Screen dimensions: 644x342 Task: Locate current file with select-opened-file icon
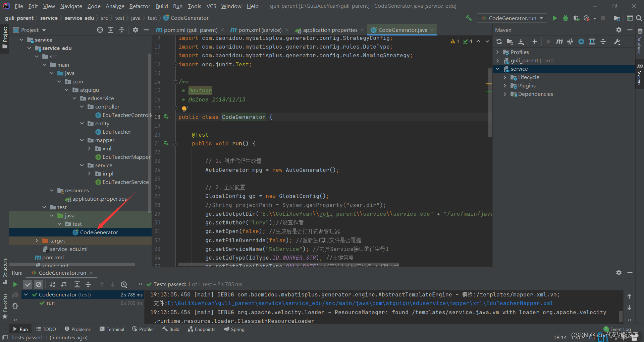pyautogui.click(x=100, y=30)
